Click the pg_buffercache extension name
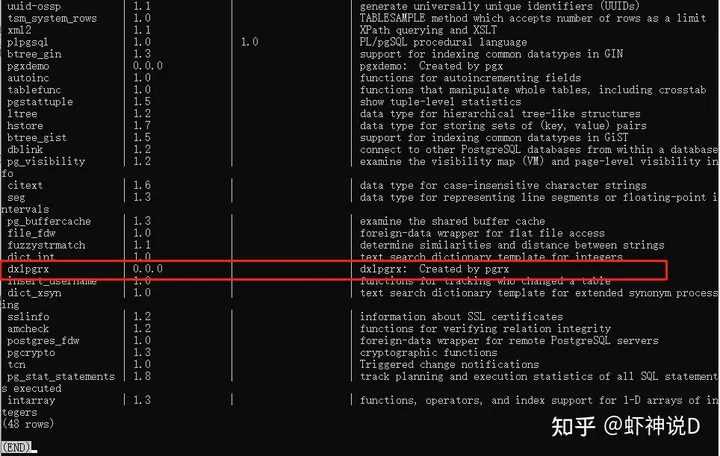Viewport: 720px width, 456px height. click(49, 221)
